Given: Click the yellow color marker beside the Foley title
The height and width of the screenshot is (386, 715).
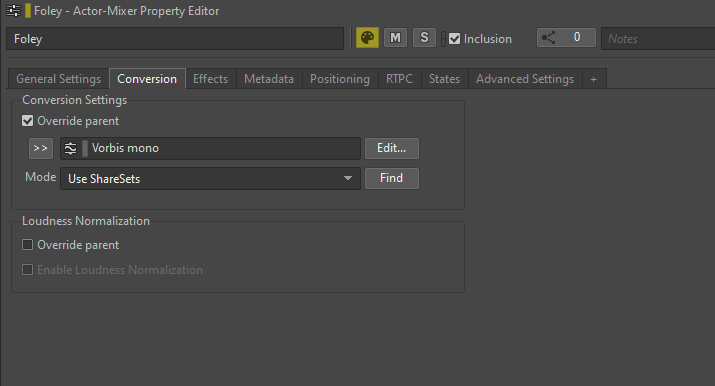Looking at the screenshot, I should coord(28,10).
